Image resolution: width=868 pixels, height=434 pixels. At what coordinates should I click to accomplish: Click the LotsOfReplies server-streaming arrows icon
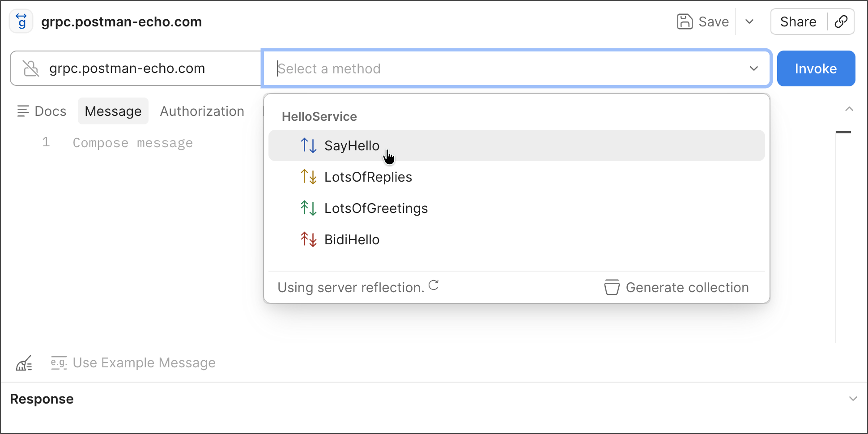309,177
